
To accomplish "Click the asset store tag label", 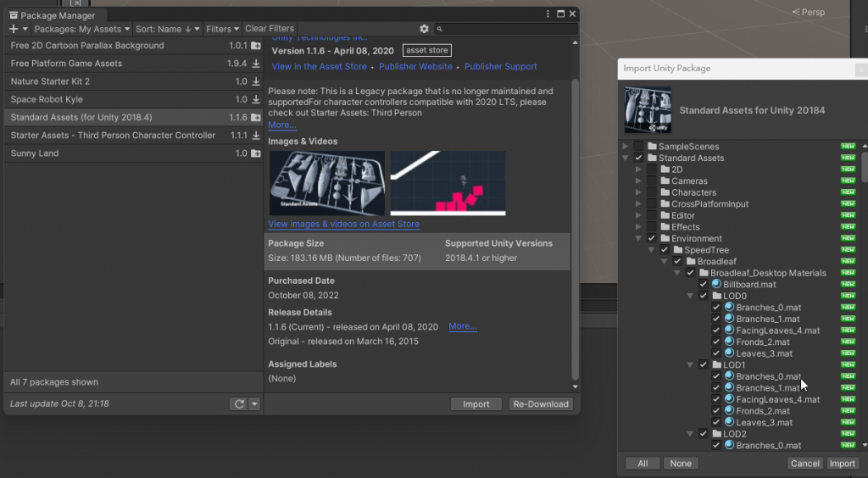I will click(x=427, y=50).
